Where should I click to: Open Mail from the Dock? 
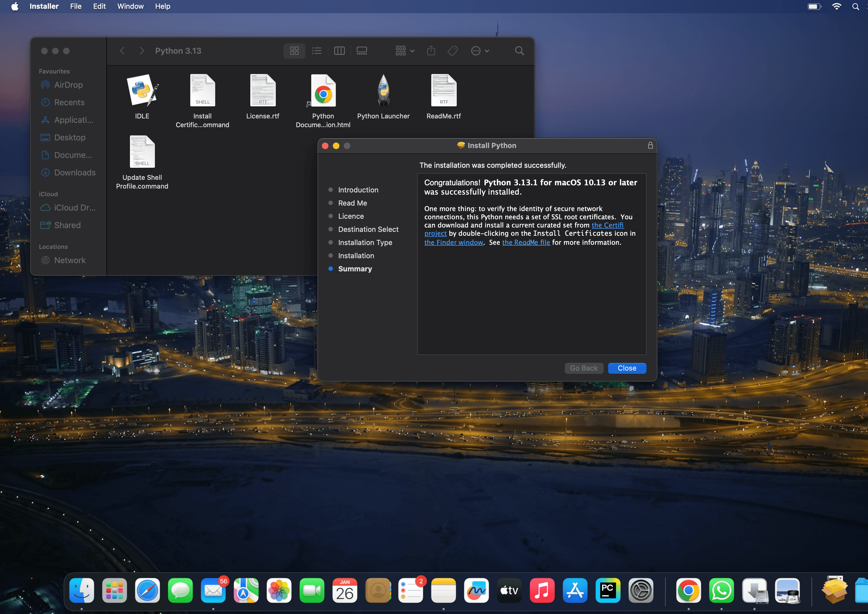point(213,590)
